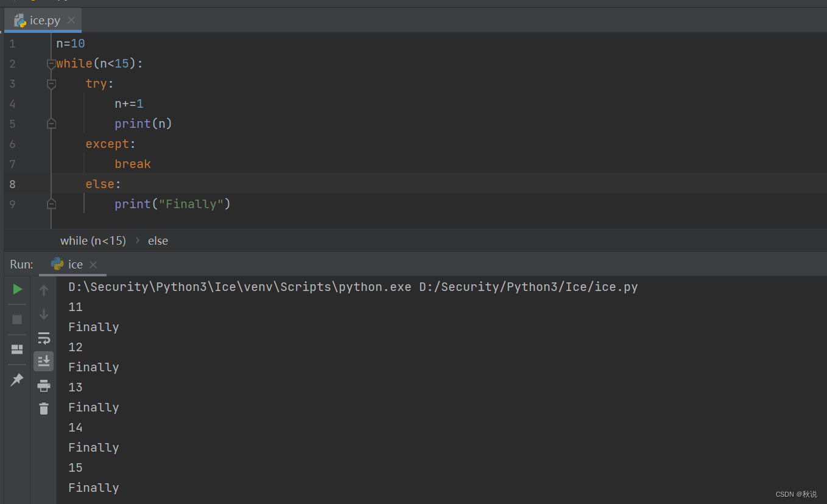Click fold end marker on line 9

[51, 204]
